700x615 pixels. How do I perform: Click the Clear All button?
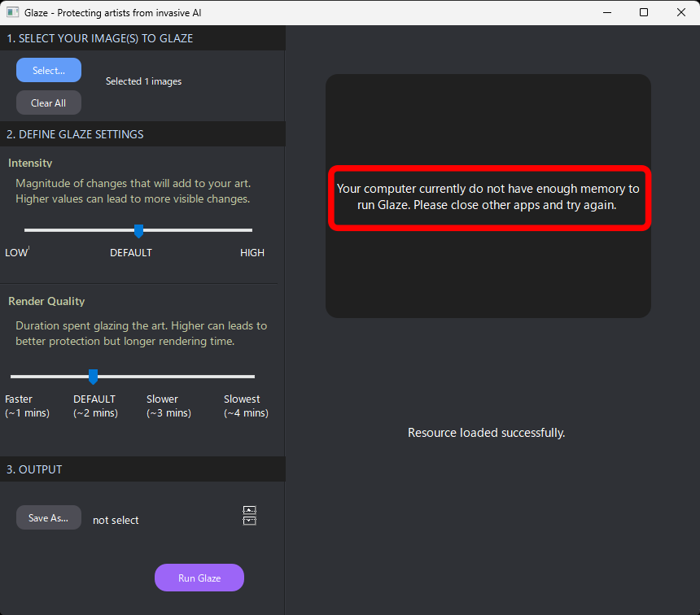tap(49, 102)
